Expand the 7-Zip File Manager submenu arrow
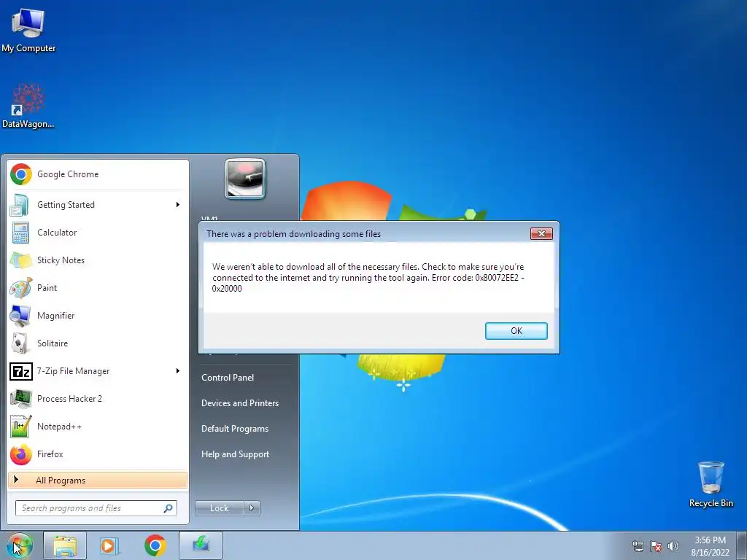 click(x=178, y=371)
